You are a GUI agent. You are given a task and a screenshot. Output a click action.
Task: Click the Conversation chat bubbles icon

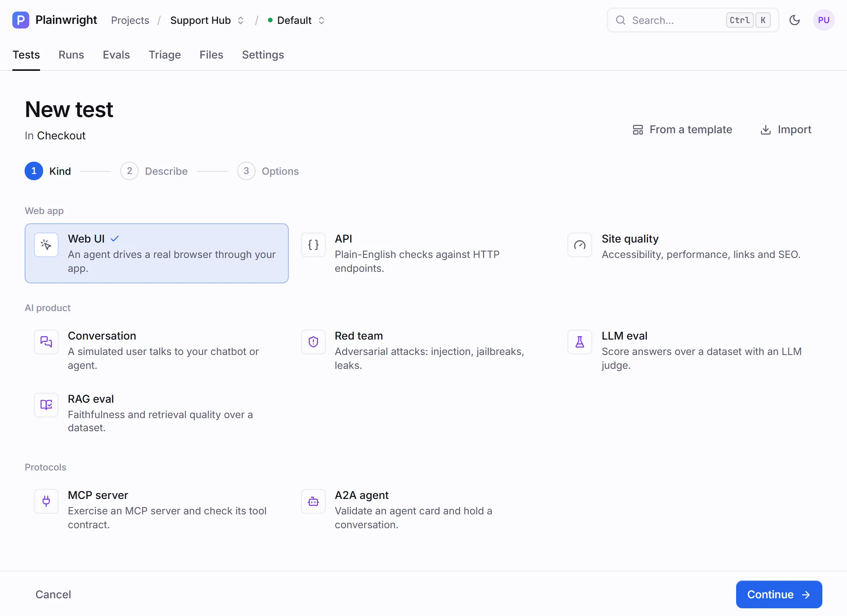pyautogui.click(x=46, y=342)
